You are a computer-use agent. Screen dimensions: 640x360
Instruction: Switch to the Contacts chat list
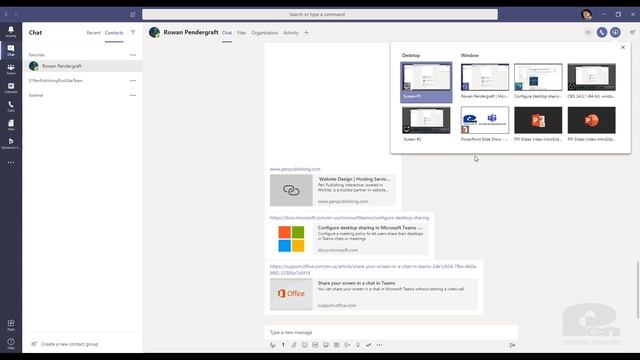114,33
